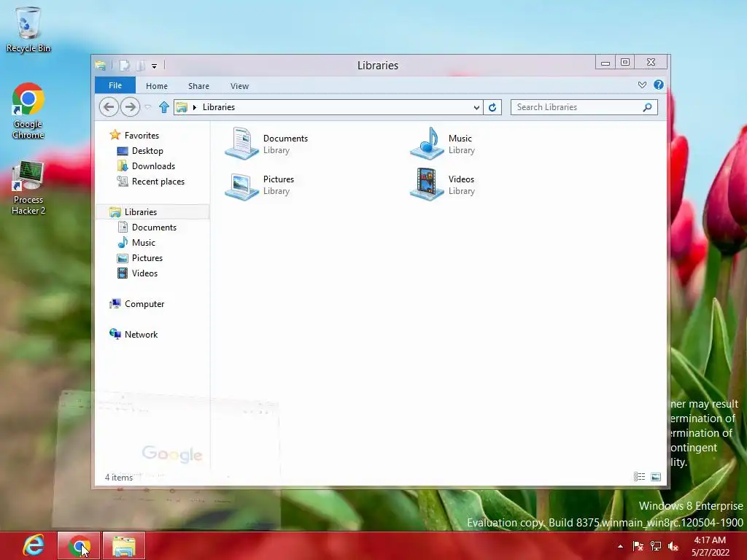
Task: Click File Explorer taskbar button
Action: coord(124,545)
